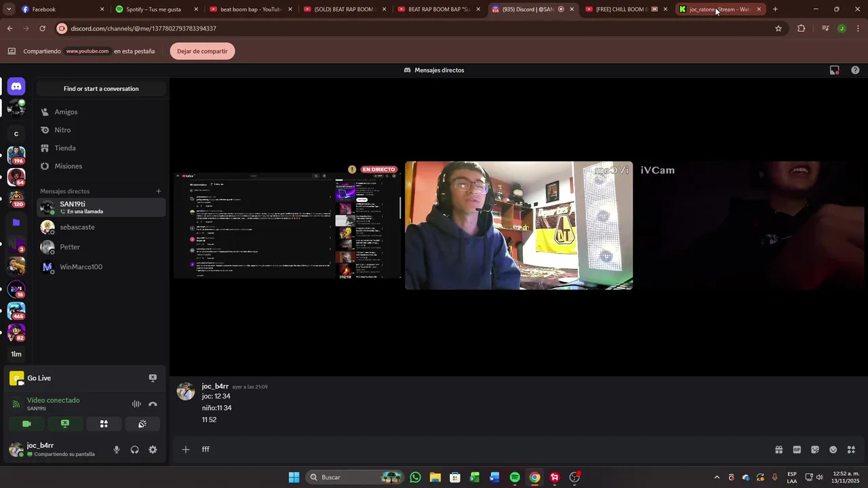Open the gift Nitro icon in message bar
Image resolution: width=868 pixels, height=488 pixels.
(x=778, y=449)
